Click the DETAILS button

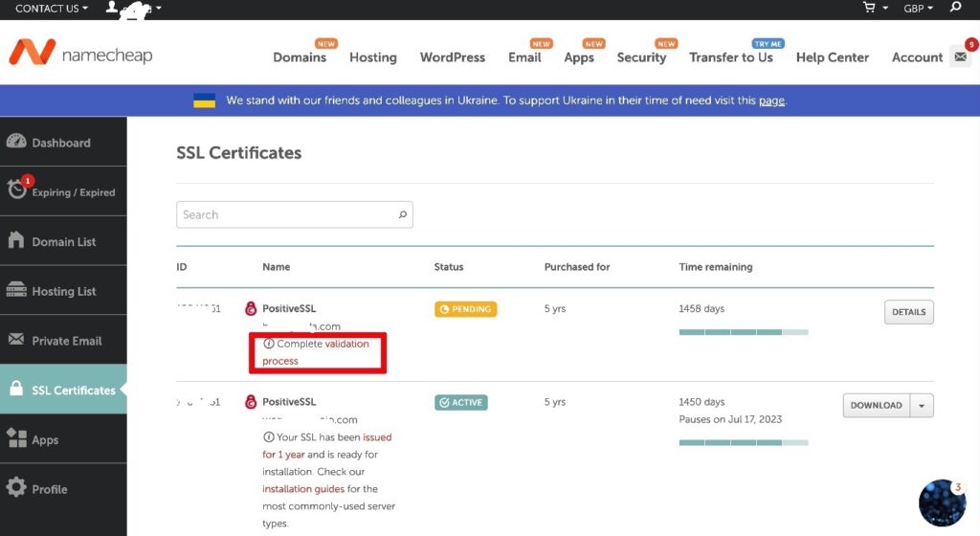pyautogui.click(x=909, y=312)
